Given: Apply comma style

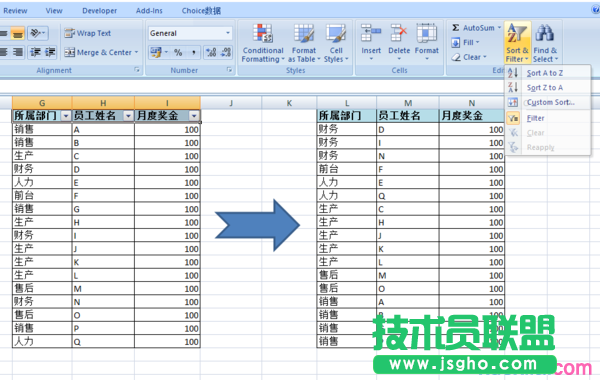Looking at the screenshot, I should pos(194,52).
